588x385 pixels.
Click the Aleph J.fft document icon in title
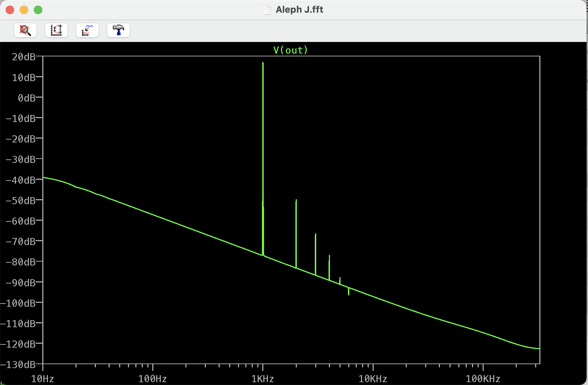point(267,10)
